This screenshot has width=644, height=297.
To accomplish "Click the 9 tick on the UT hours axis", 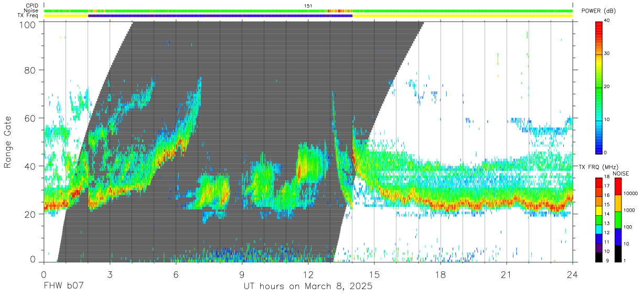I will (x=242, y=274).
